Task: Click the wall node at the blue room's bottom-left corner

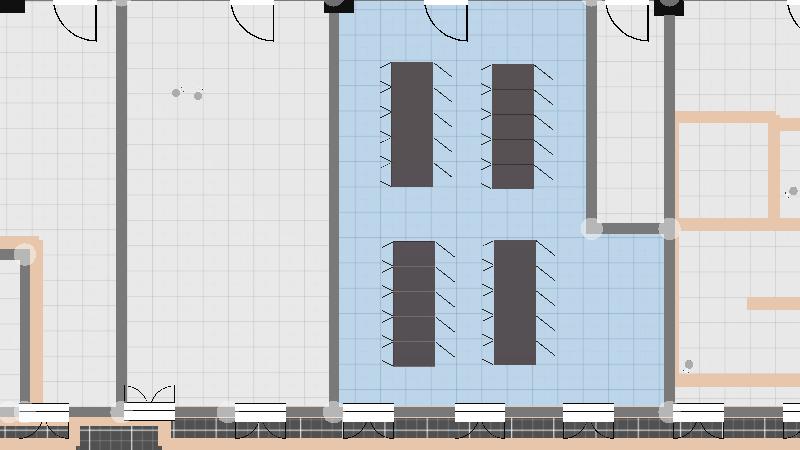Action: (x=334, y=411)
